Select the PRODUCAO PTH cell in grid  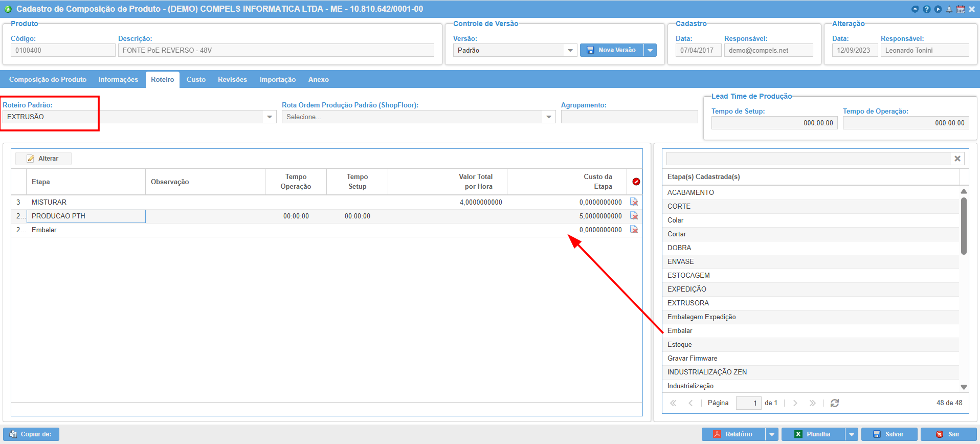(x=86, y=216)
